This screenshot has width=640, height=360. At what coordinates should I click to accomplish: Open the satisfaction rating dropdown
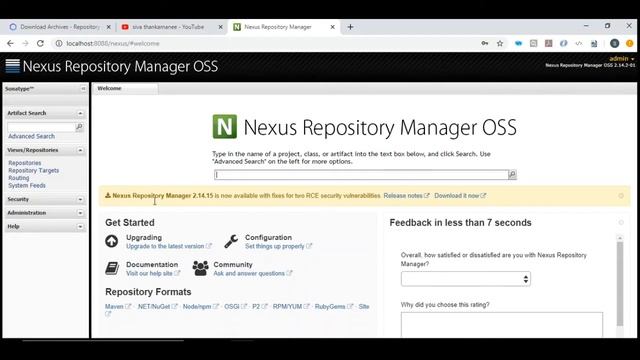click(x=466, y=279)
